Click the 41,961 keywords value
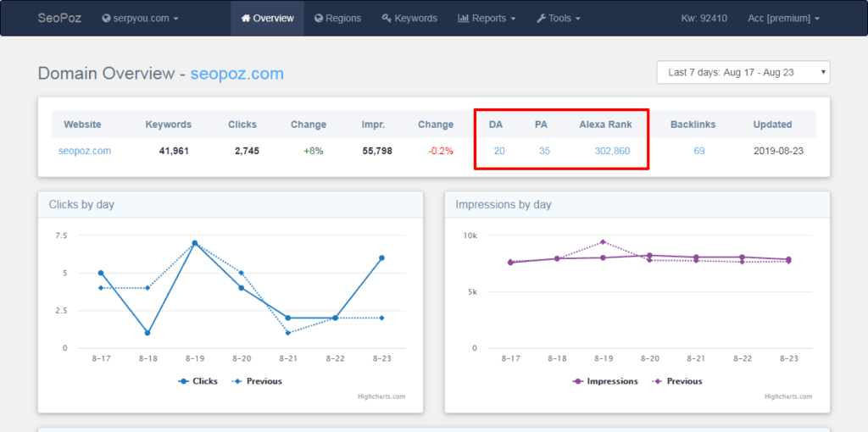 pos(174,151)
